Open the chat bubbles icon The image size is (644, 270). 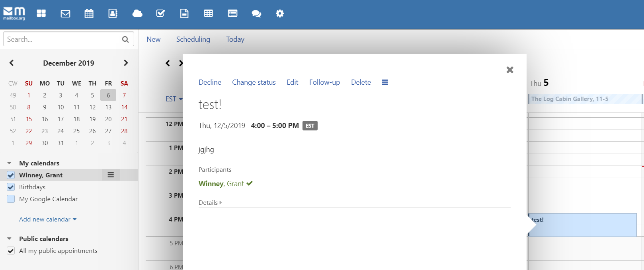click(256, 14)
